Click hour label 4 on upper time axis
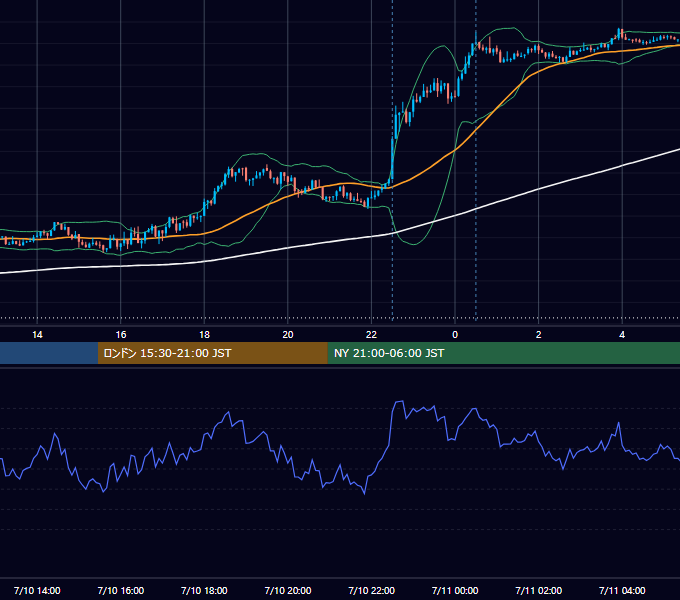The height and width of the screenshot is (600, 680). (x=622, y=335)
